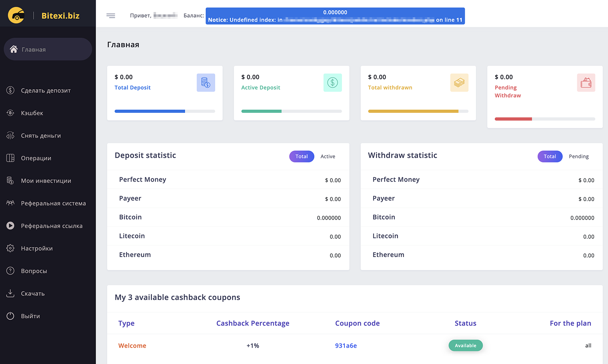Click the question mark icon for Вопросы
The image size is (608, 364).
(x=10, y=271)
